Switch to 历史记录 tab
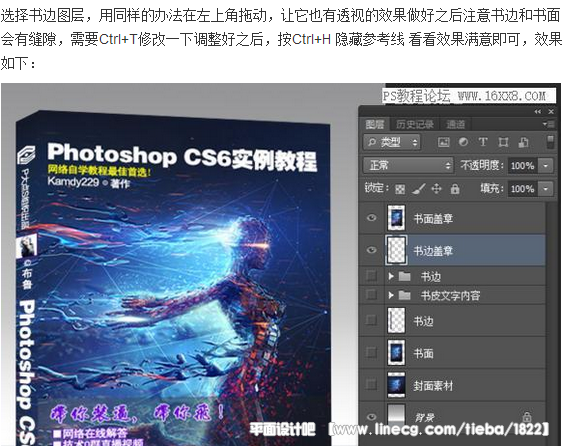 [415, 124]
